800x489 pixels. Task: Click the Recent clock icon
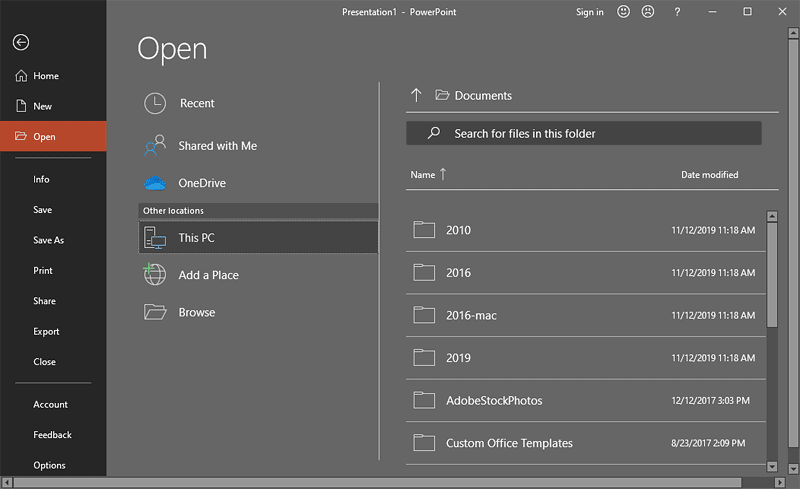(155, 103)
